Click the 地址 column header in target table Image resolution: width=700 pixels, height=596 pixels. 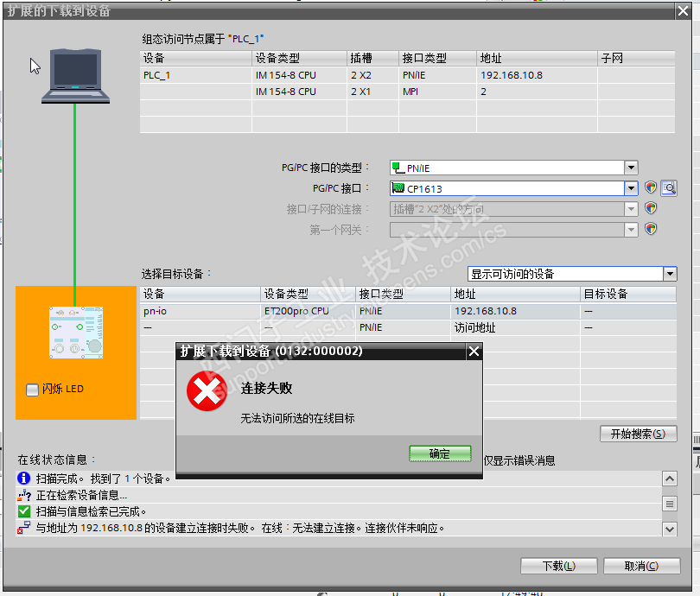pos(515,294)
